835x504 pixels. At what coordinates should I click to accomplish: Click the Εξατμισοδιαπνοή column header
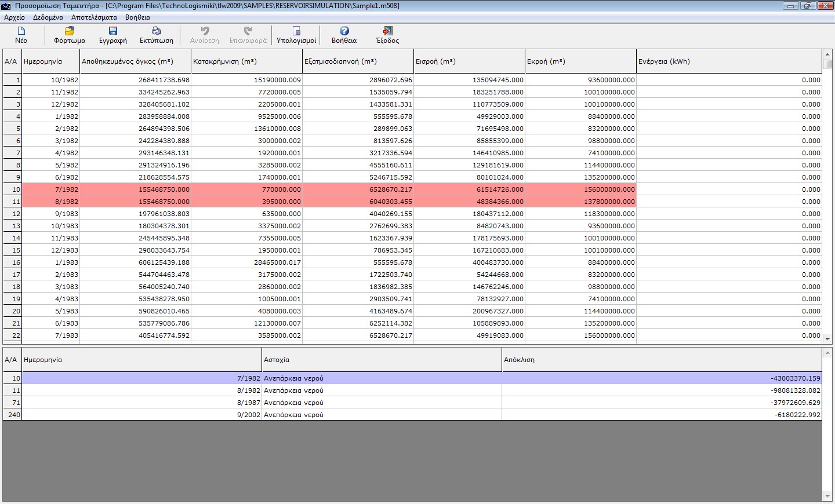(x=358, y=61)
